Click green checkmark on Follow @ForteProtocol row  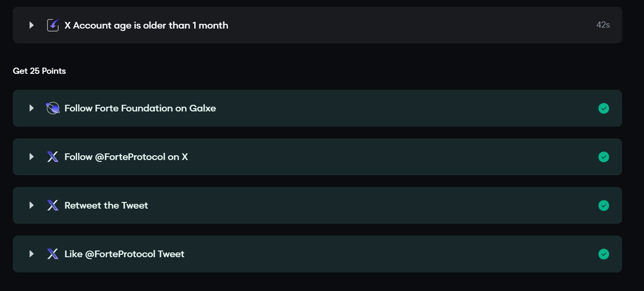click(x=604, y=157)
